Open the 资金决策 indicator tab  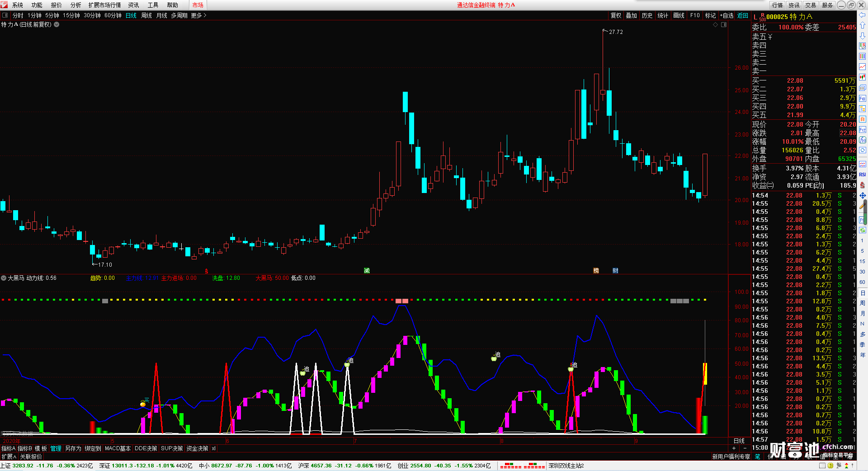click(197, 448)
